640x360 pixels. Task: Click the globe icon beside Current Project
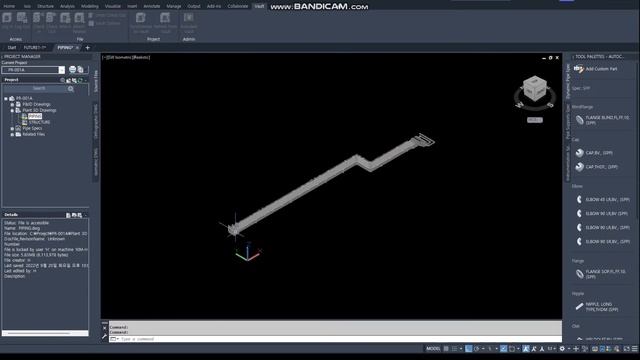(72, 69)
